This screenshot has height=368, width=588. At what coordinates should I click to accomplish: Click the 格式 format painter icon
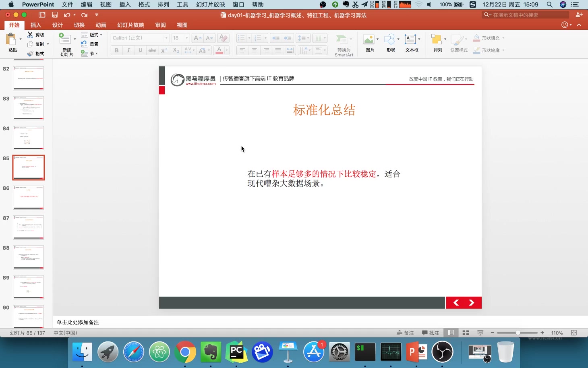coord(37,53)
